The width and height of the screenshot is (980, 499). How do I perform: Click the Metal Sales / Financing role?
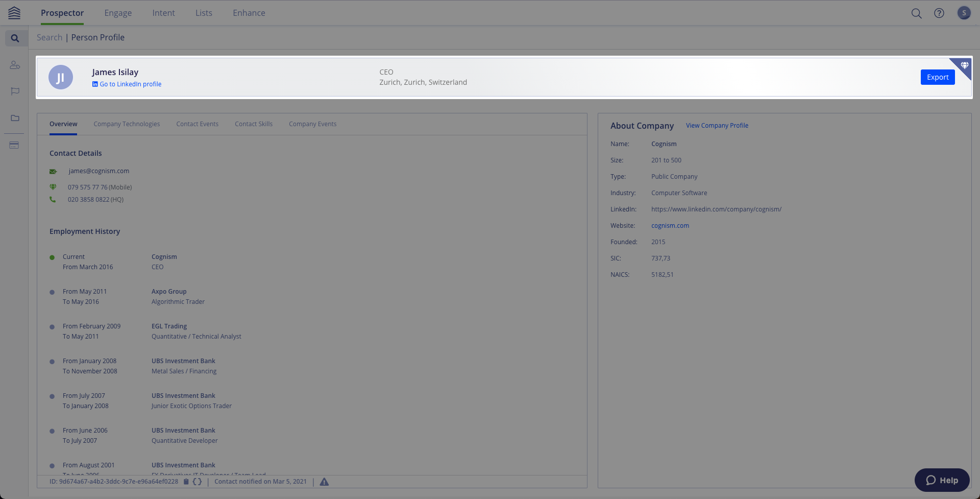(184, 371)
